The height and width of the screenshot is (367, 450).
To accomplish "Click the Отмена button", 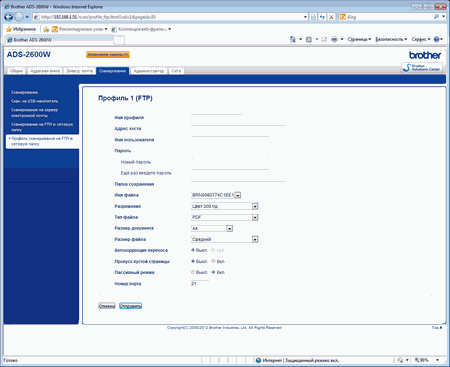I will (107, 306).
